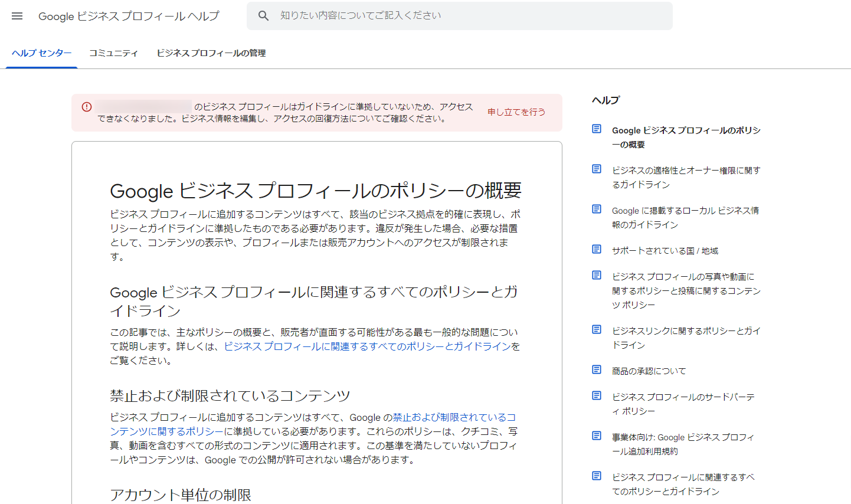The width and height of the screenshot is (851, 504).
Task: Open the navigation hamburger menu
Action: coord(17,16)
